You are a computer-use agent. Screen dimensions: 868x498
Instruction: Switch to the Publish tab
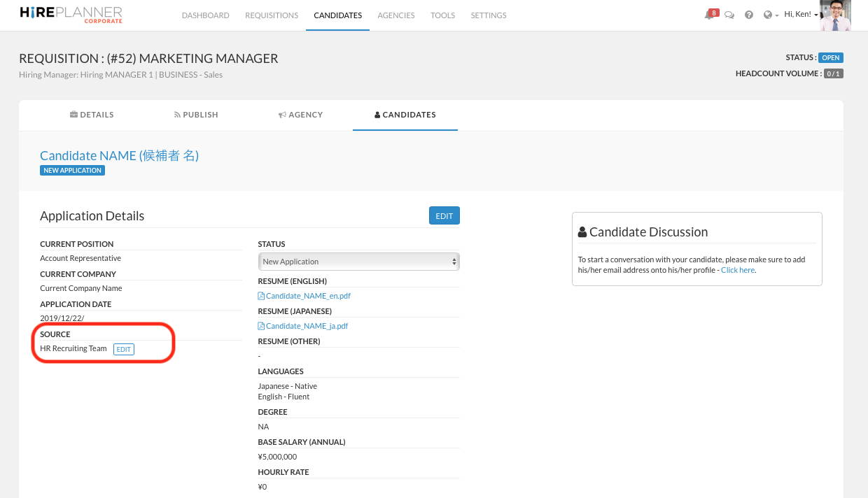pos(196,115)
